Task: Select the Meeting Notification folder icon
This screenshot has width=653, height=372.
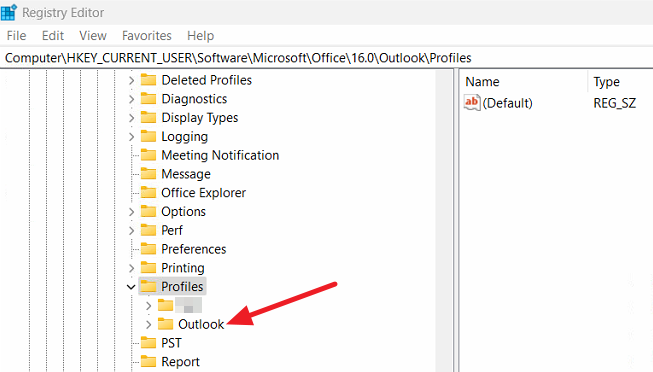Action: click(148, 155)
